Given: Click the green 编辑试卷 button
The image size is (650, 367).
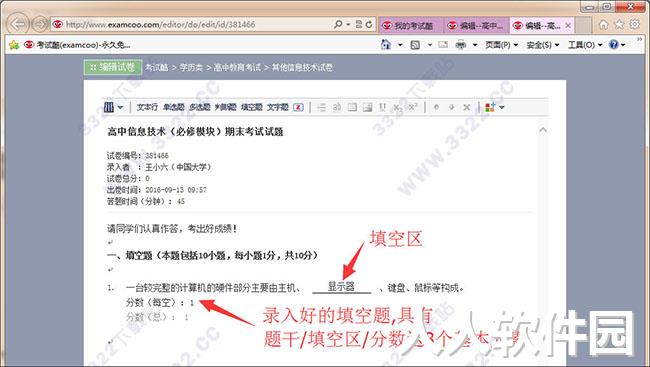Looking at the screenshot, I should 113,67.
